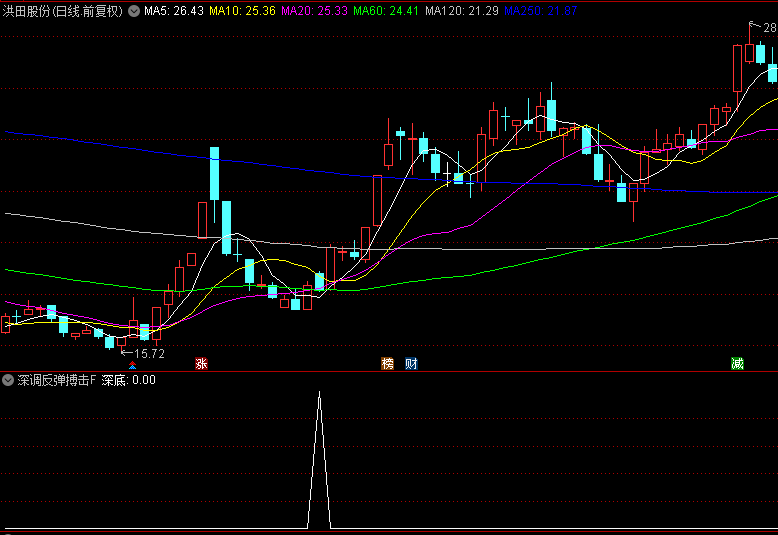
Task: Open the orange 榜 marker
Action: (388, 364)
